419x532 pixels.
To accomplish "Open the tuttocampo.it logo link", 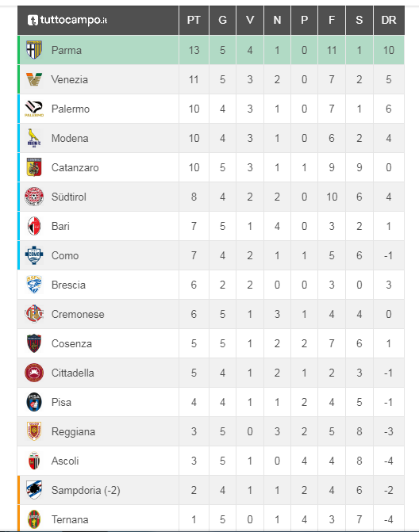I will pos(67,20).
